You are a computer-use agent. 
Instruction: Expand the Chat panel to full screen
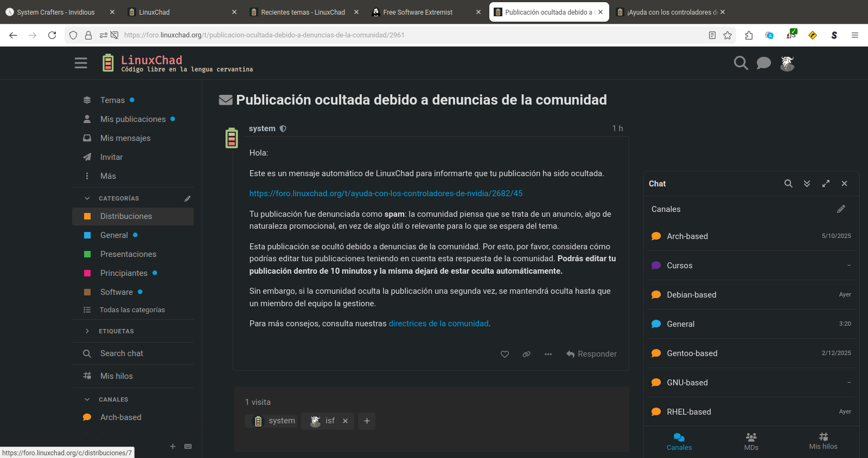tap(826, 184)
